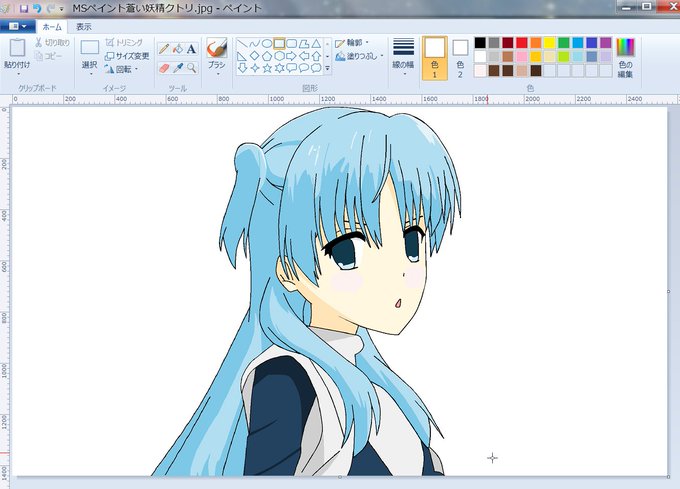Switch to the Home (ホーム) tab
Screen dimensions: 680x489
tap(52, 27)
